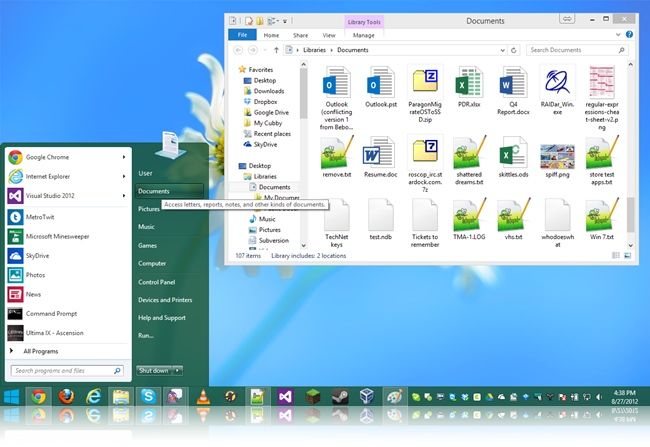Go up one folder level

click(x=276, y=50)
